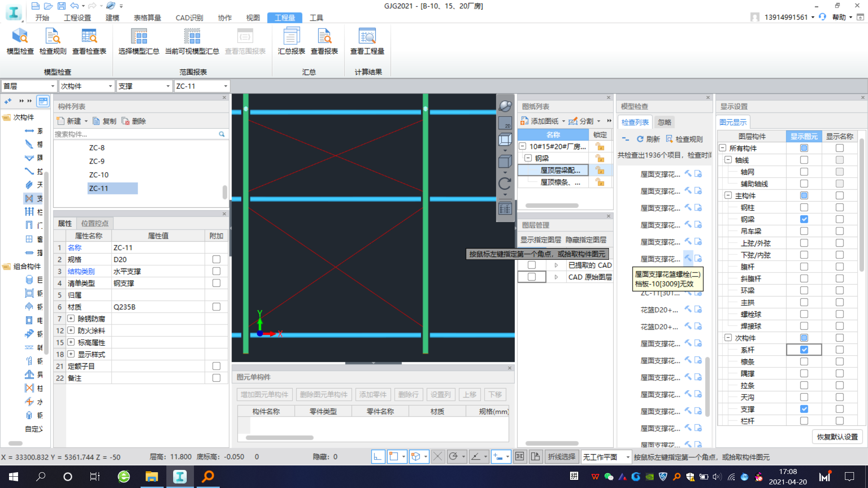The image size is (868, 488).
Task: Open 查看检查表 in ribbon
Action: pyautogui.click(x=89, y=41)
